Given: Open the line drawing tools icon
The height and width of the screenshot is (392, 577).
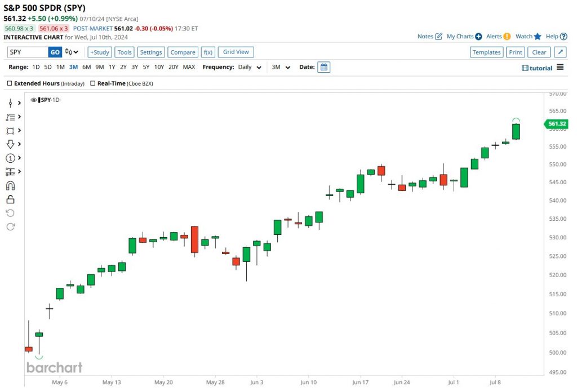Looking at the screenshot, I should 10,117.
